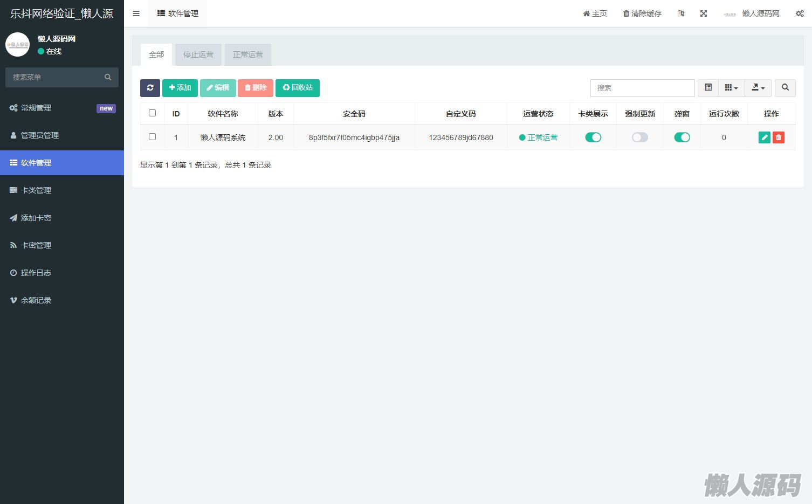The width and height of the screenshot is (812, 504).
Task: Click the advanced search magnifier button
Action: click(x=785, y=88)
